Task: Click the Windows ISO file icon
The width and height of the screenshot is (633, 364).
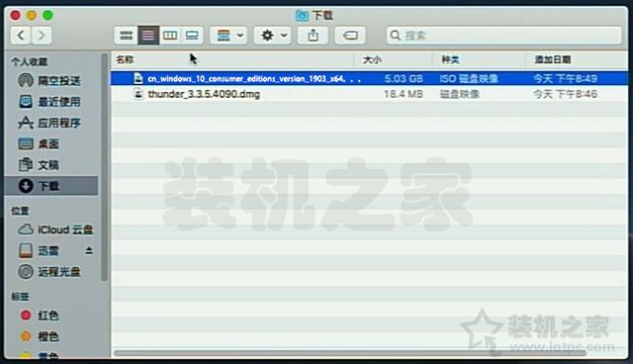Action: [x=138, y=78]
